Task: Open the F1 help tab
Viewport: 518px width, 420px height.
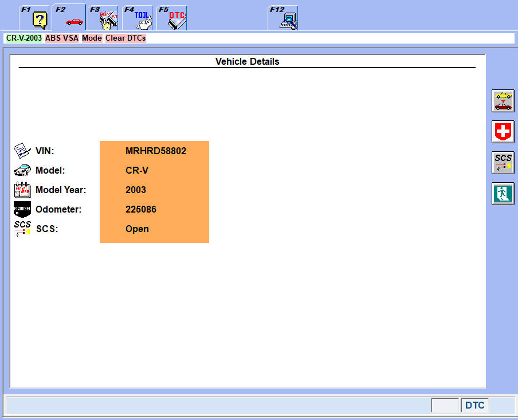Action: coord(34,18)
